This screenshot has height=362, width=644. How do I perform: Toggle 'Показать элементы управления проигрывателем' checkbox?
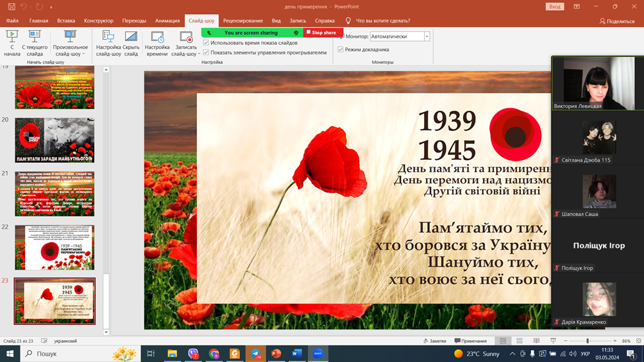[x=206, y=53]
